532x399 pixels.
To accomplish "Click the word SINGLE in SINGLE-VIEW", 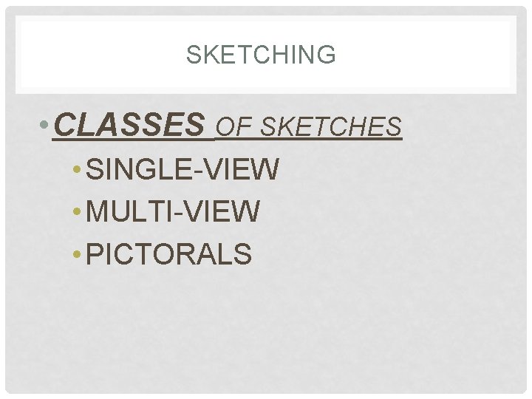I will pos(139,168).
